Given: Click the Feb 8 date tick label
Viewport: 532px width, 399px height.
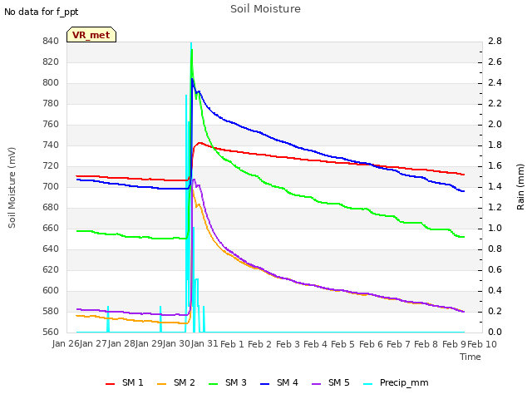Looking at the screenshot, I should pos(426,344).
